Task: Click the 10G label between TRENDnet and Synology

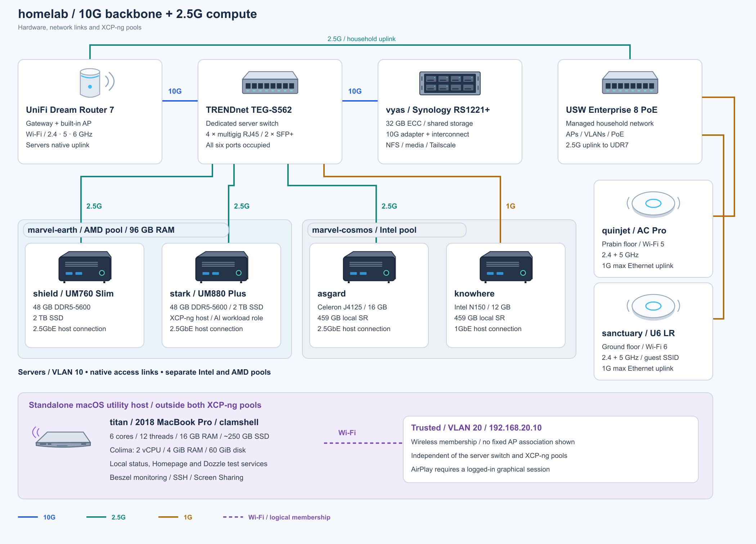Action: pyautogui.click(x=355, y=91)
